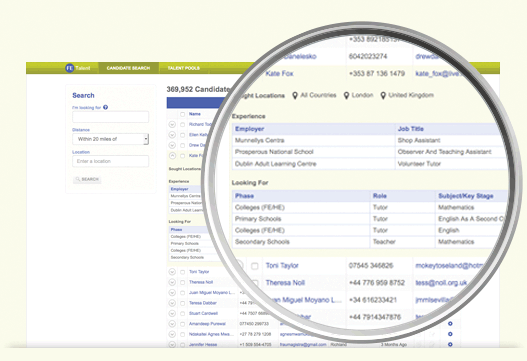Focus the Enter a location field

pyautogui.click(x=110, y=161)
